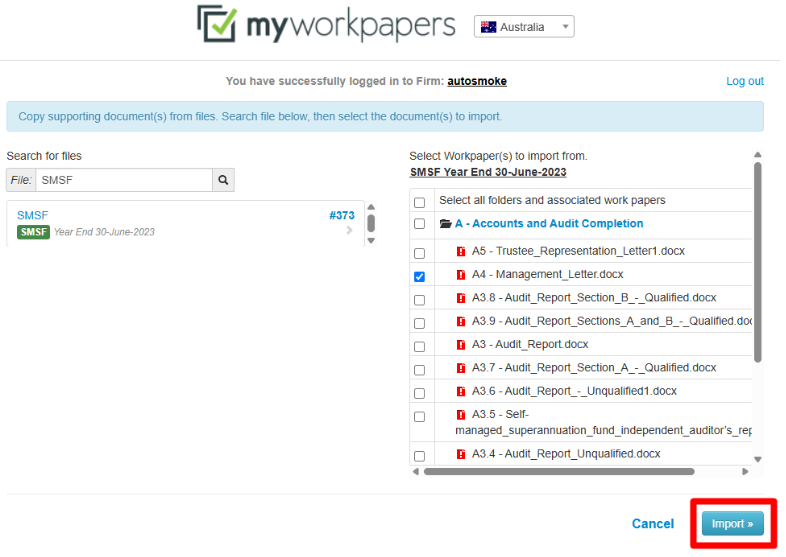The height and width of the screenshot is (557, 786).
Task: Click the Cancel link
Action: [652, 524]
